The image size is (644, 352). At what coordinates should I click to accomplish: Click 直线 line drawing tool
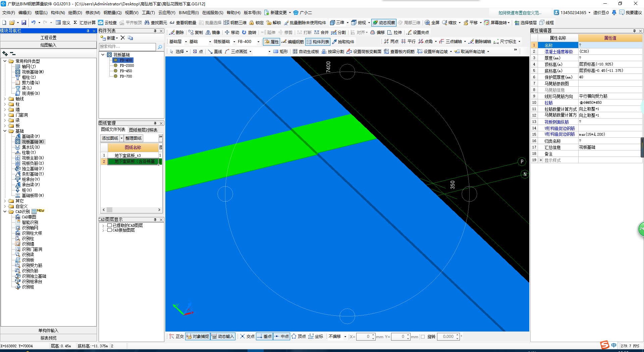coord(215,51)
